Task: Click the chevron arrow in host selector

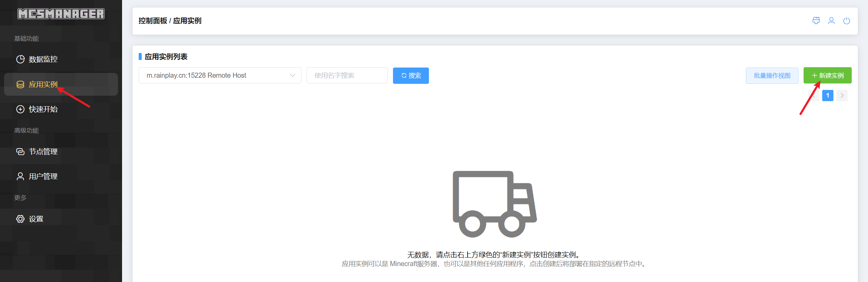Action: pyautogui.click(x=292, y=75)
